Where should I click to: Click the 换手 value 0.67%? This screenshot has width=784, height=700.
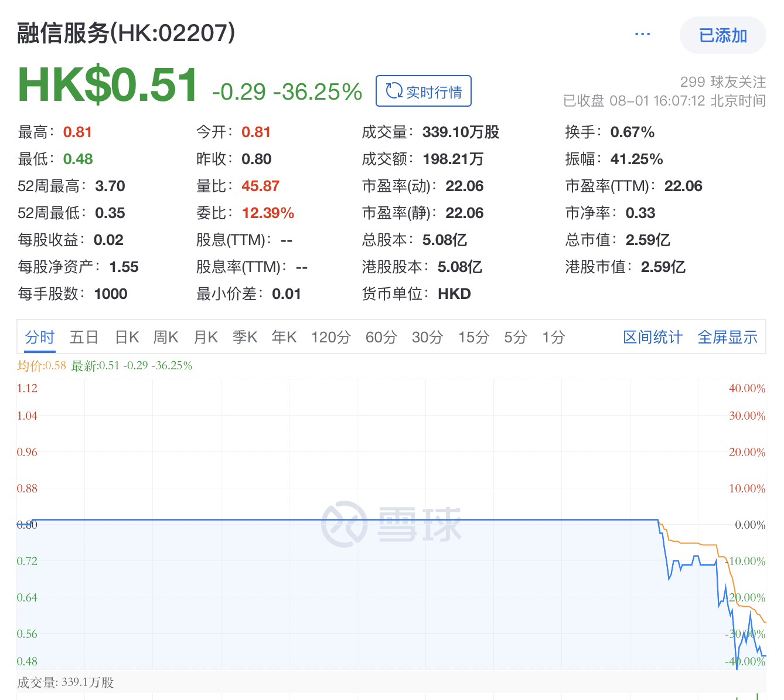(x=632, y=132)
